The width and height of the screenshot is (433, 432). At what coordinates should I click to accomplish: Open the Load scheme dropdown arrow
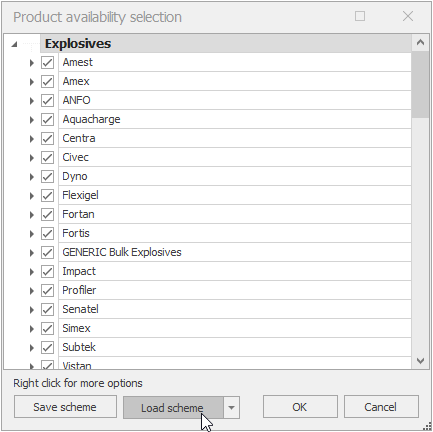coord(231,407)
